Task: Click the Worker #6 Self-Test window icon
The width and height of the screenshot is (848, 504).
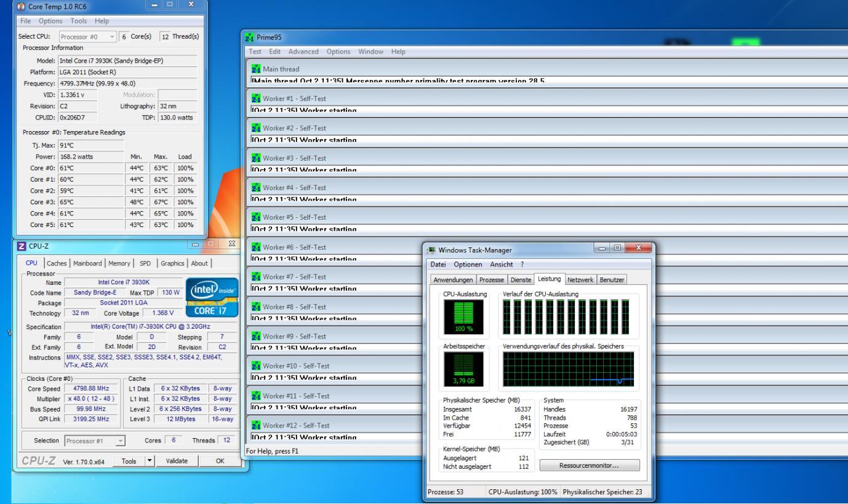Action: coord(256,247)
